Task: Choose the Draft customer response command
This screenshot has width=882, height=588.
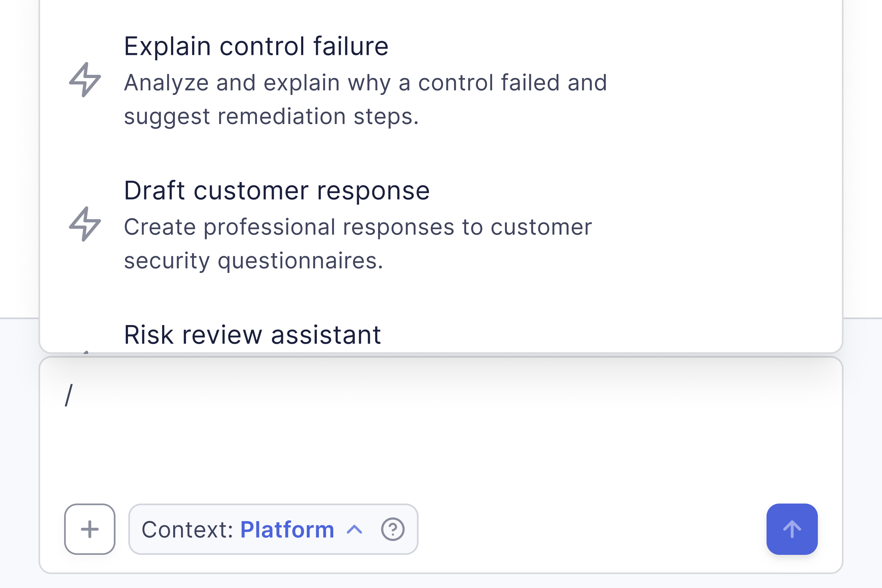Action: pyautogui.click(x=277, y=191)
